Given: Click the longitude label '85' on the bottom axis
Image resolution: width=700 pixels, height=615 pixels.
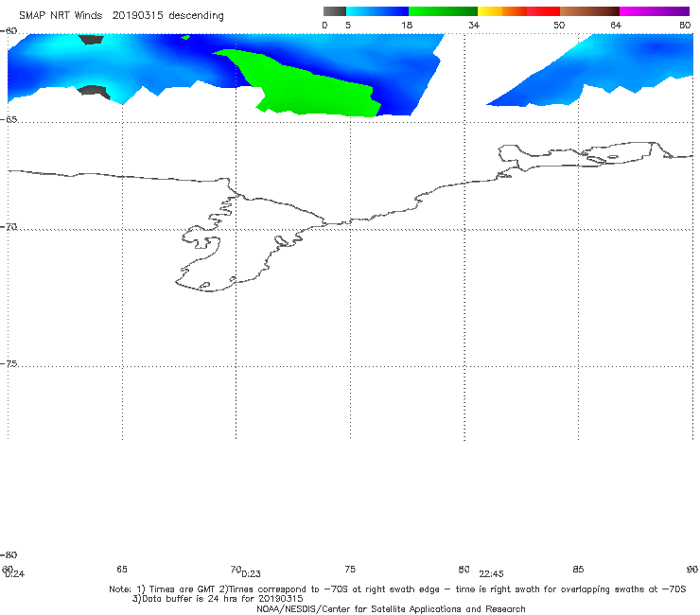Looking at the screenshot, I should pyautogui.click(x=578, y=569).
